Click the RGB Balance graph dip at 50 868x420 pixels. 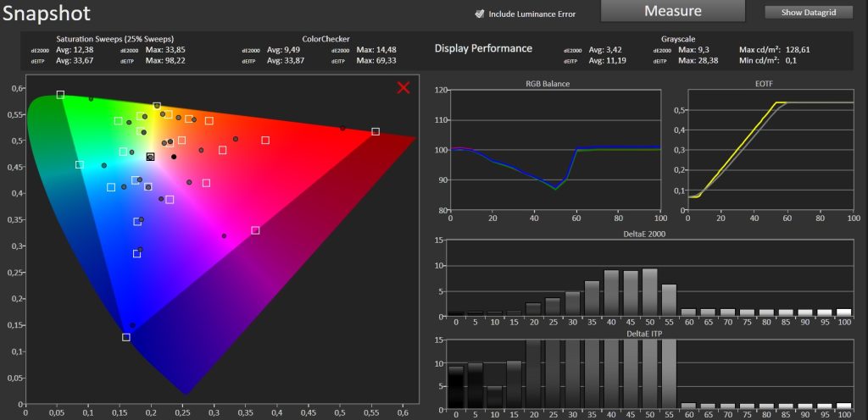point(555,189)
